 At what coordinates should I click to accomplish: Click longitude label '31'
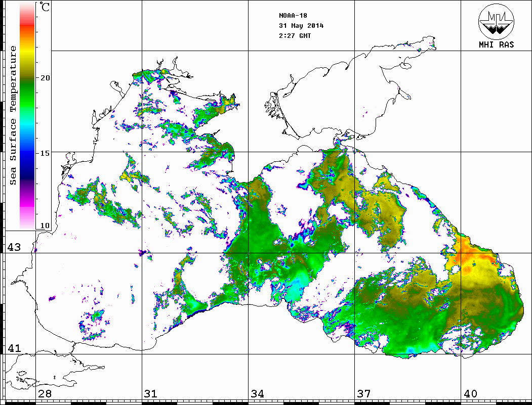point(151,394)
